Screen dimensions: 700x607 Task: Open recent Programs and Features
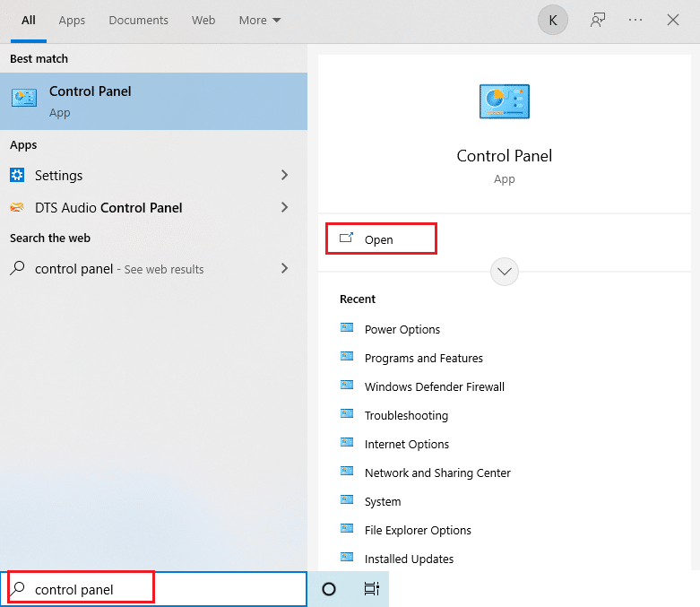pyautogui.click(x=424, y=359)
